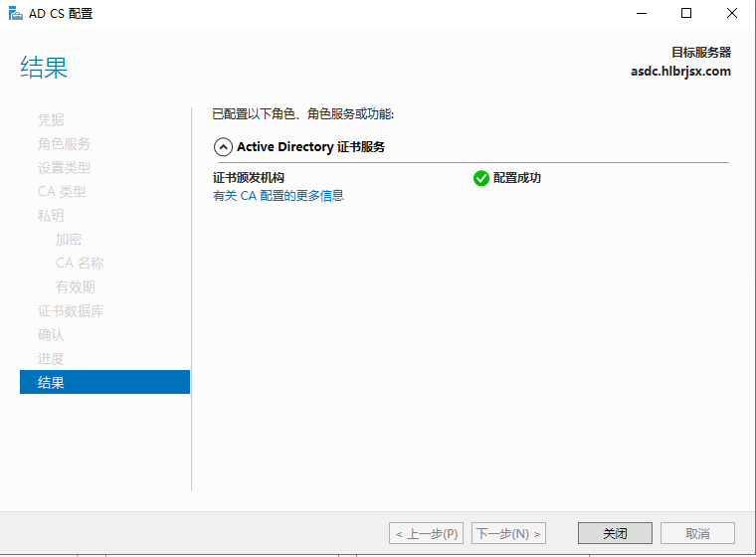Screen dimensions: 756x557
Task: Open the 私钥 step
Action: pyautogui.click(x=51, y=215)
